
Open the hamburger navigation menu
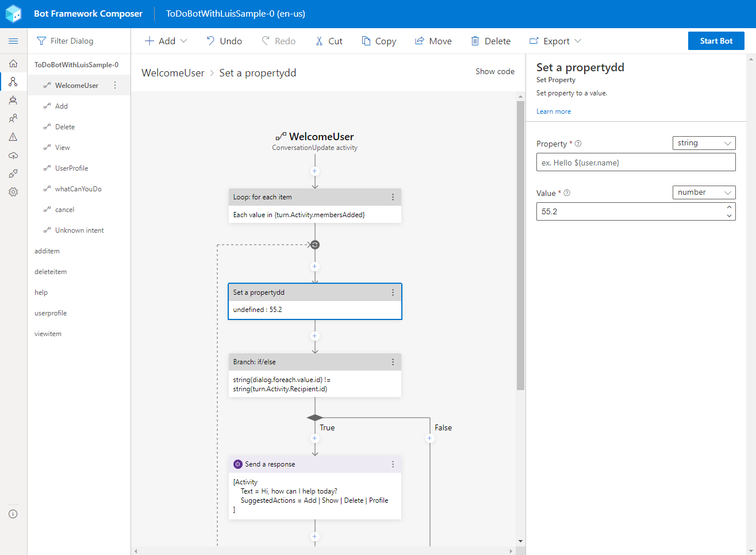pyautogui.click(x=13, y=41)
